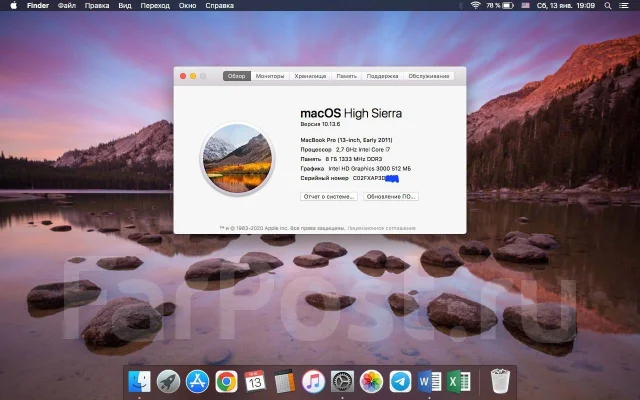Click the Wi-Fi status icon
This screenshot has height=400, width=640.
coord(475,5)
